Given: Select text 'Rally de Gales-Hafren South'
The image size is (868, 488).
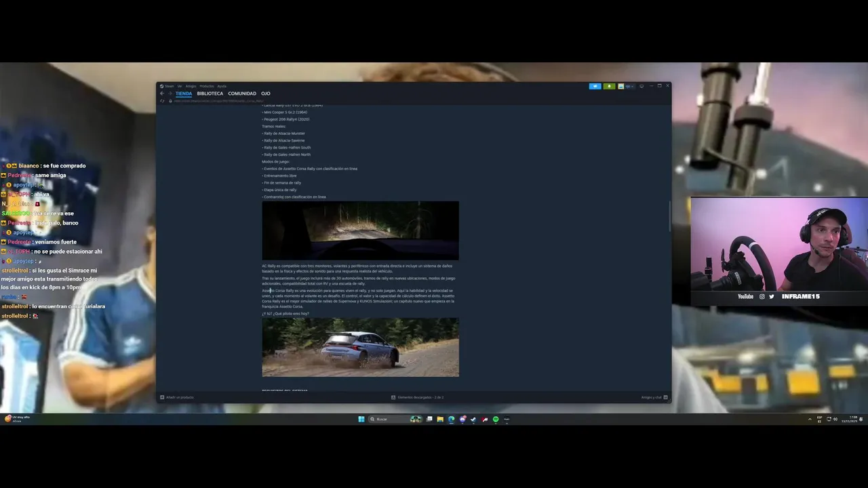Looking at the screenshot, I should tap(286, 147).
